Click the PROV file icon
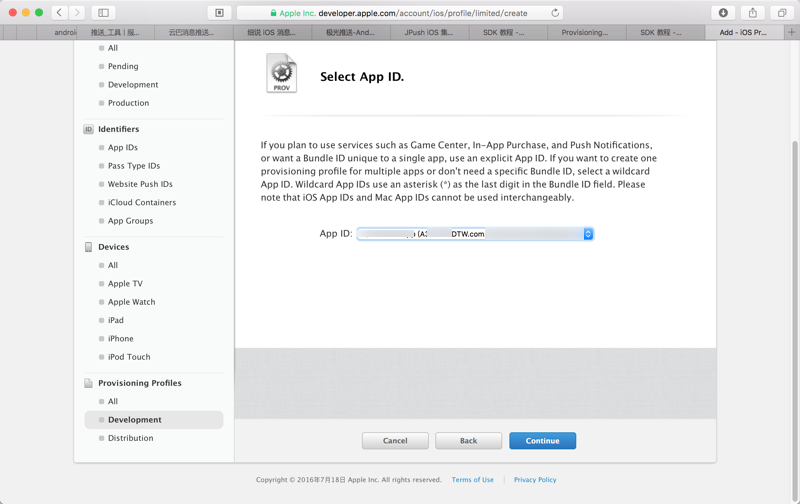Viewport: 800px width, 504px height. point(281,73)
